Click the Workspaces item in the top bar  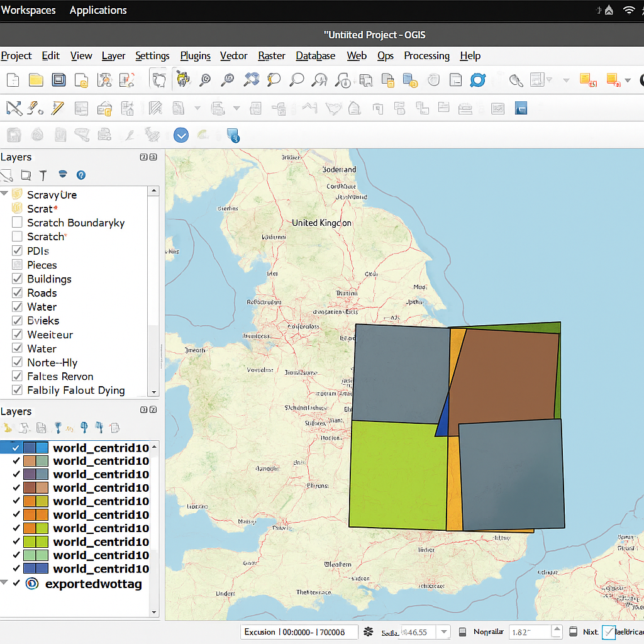tap(28, 10)
